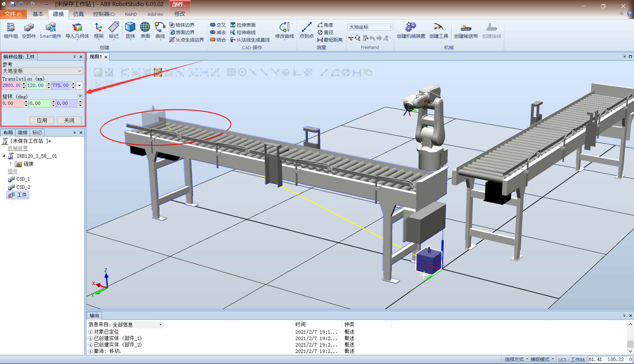The width and height of the screenshot is (634, 364).
Task: Click the X translation field showing 2800.00
Action: (11, 85)
